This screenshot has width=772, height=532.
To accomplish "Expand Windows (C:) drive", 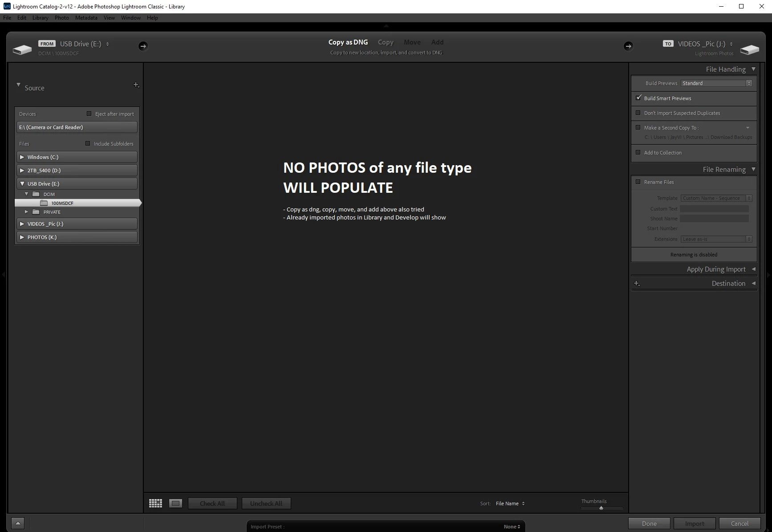I will 22,157.
